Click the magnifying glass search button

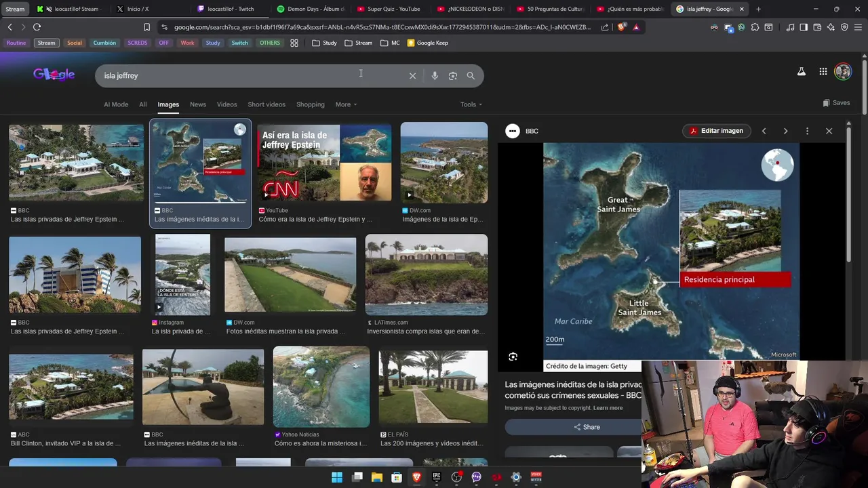[x=471, y=76]
